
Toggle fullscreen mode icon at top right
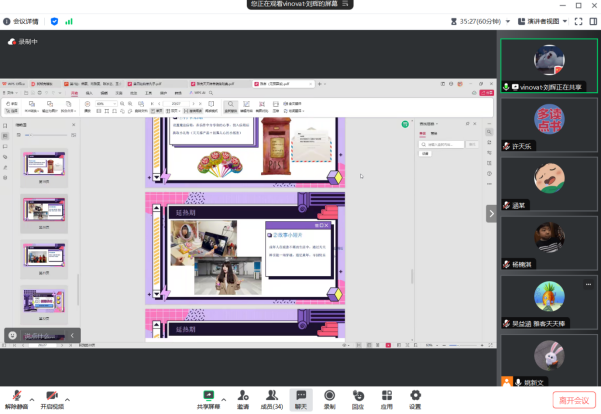click(580, 20)
